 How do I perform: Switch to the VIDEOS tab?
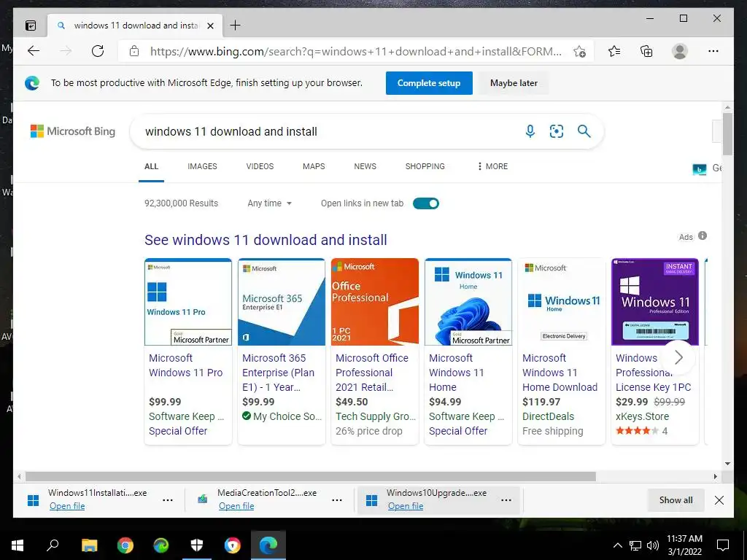coord(260,166)
